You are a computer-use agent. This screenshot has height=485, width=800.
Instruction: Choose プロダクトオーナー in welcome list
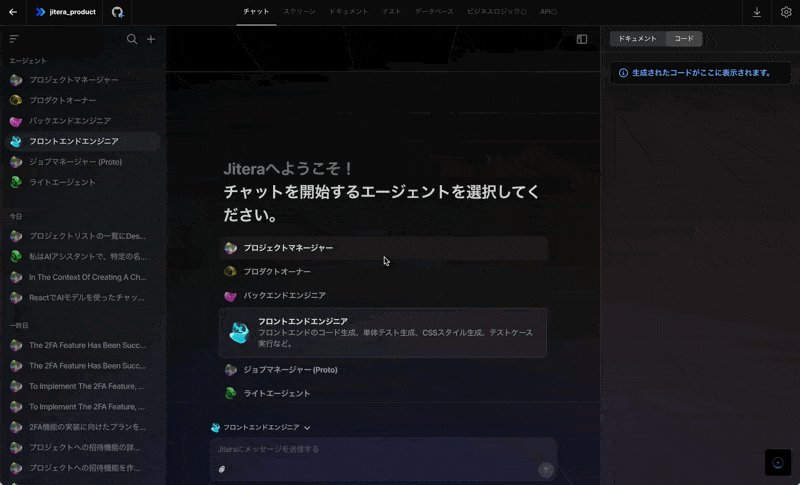click(x=383, y=271)
